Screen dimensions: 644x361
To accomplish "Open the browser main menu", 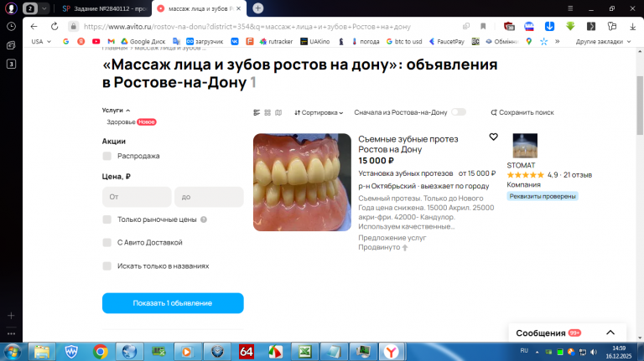I will [x=570, y=8].
